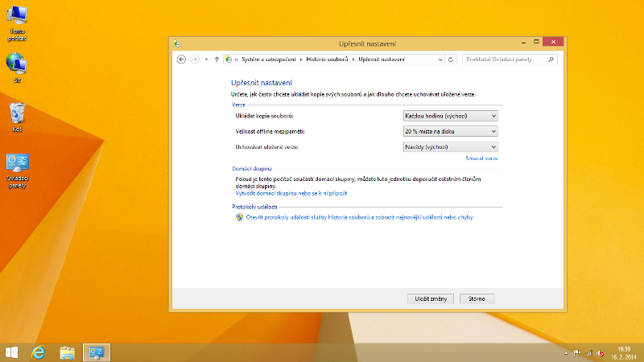
Task: Click the Windows Start button
Action: [12, 352]
